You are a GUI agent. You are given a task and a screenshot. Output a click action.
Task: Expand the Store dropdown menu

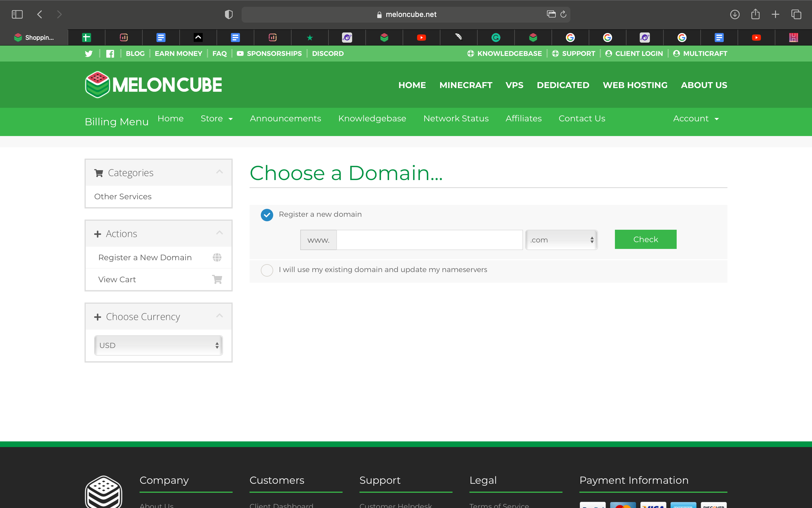(217, 119)
